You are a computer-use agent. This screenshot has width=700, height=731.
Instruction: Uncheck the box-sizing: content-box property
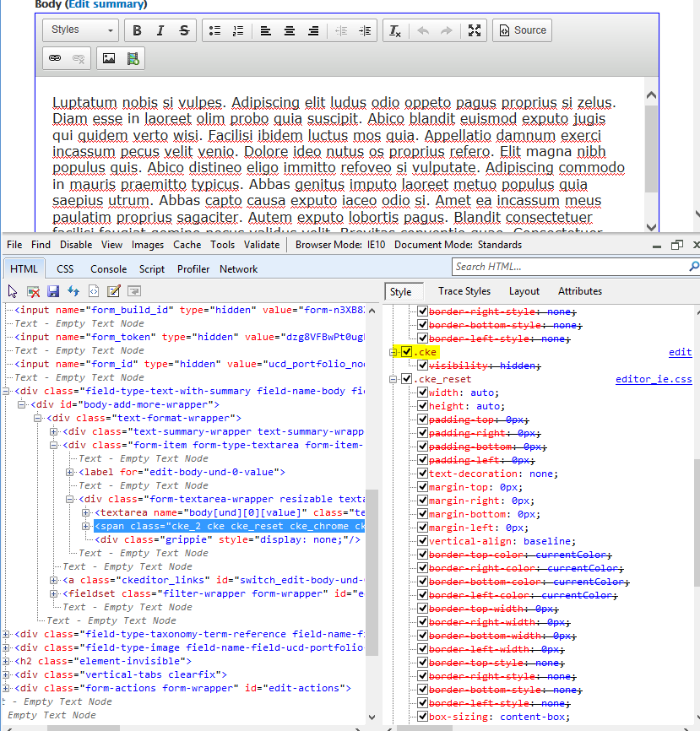[x=422, y=717]
